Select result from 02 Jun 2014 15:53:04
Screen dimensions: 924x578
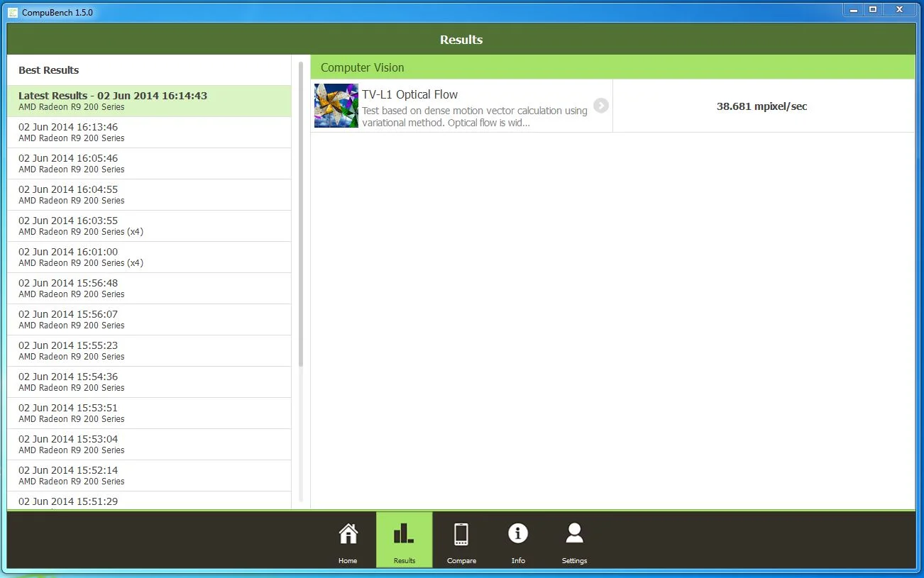(149, 445)
